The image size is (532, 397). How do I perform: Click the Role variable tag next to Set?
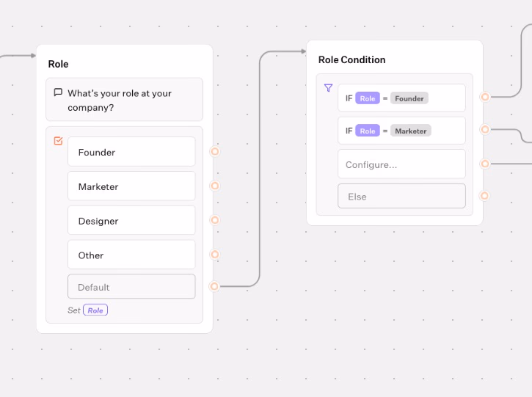95,310
